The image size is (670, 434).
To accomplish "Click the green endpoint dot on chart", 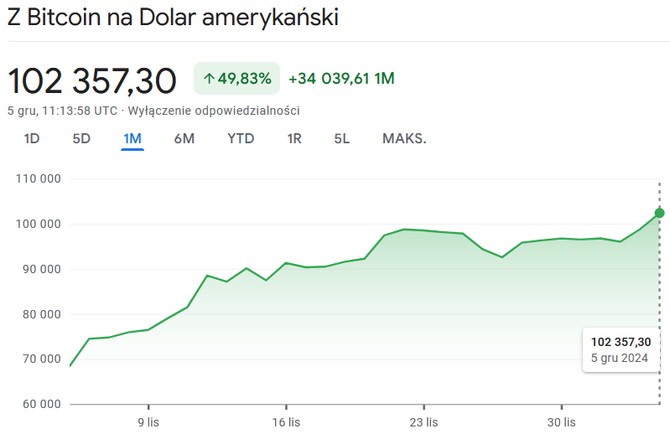I will click(659, 212).
